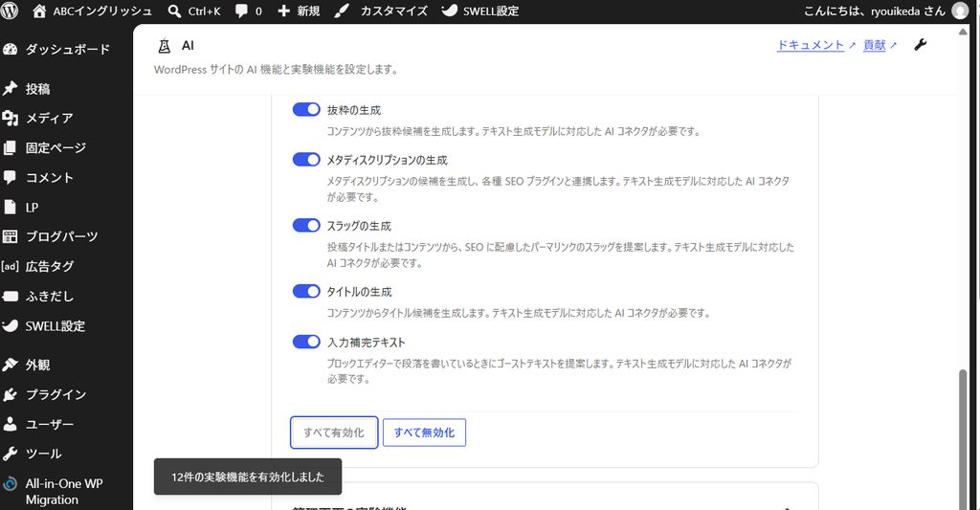Click the ダッシュボード gauge icon
The width and height of the screenshot is (980, 510).
coord(10,50)
